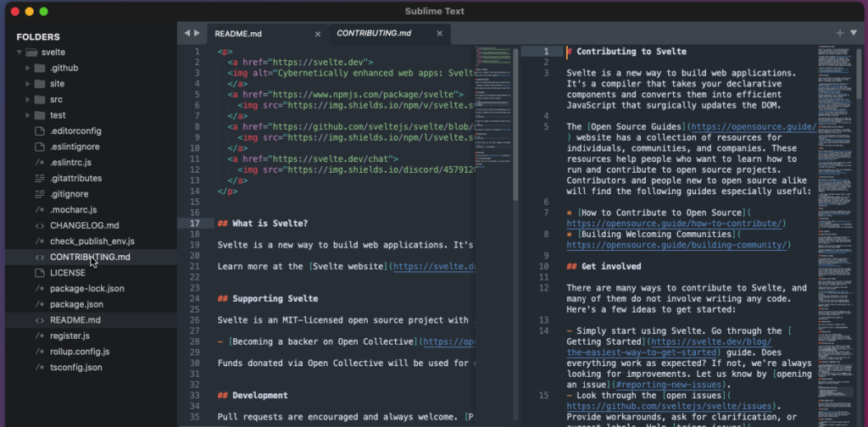Click the CHANGELOG.md markup file icon
The height and width of the screenshot is (427, 868).
tap(40, 225)
